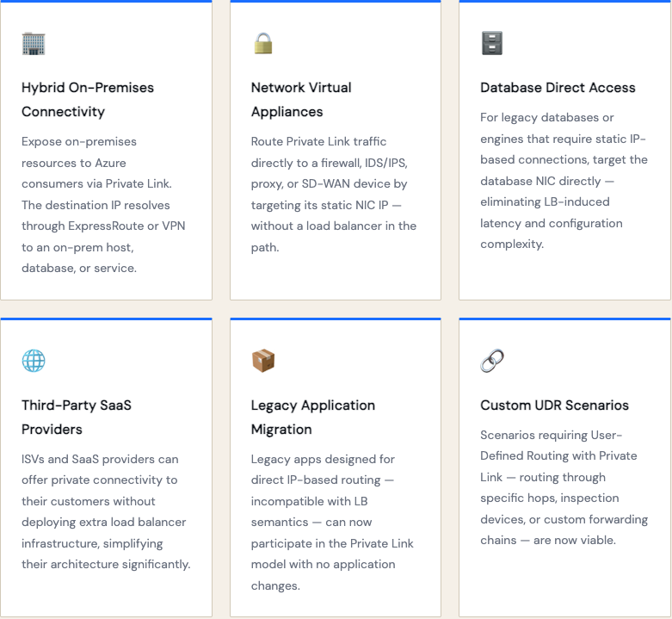Image resolution: width=672 pixels, height=619 pixels.
Task: Click the globe icon for Third-Party SaaS Providers
Action: pyautogui.click(x=34, y=361)
